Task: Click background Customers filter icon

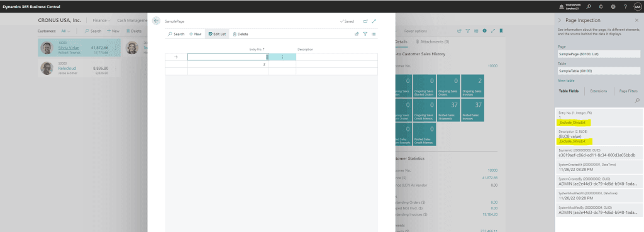Action: 468,31
